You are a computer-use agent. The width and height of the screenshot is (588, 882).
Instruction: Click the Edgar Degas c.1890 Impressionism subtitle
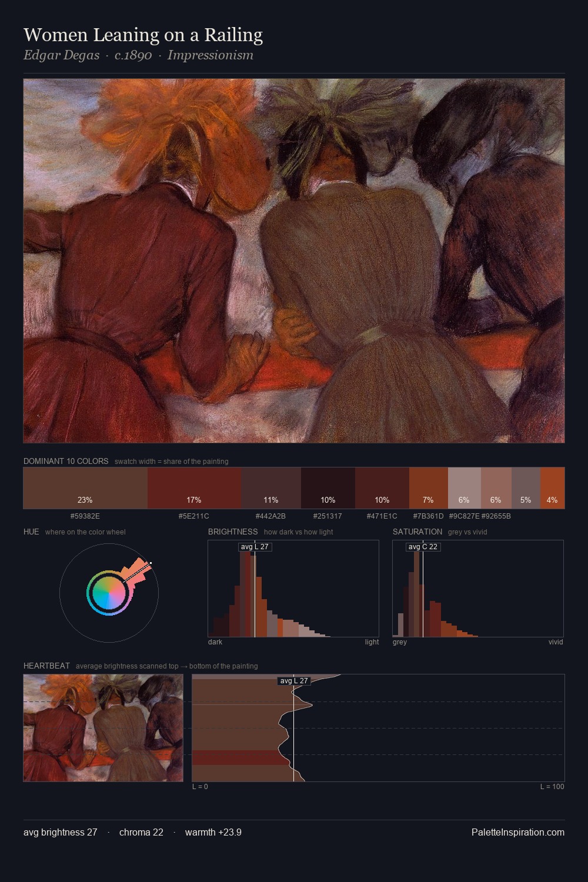(138, 55)
